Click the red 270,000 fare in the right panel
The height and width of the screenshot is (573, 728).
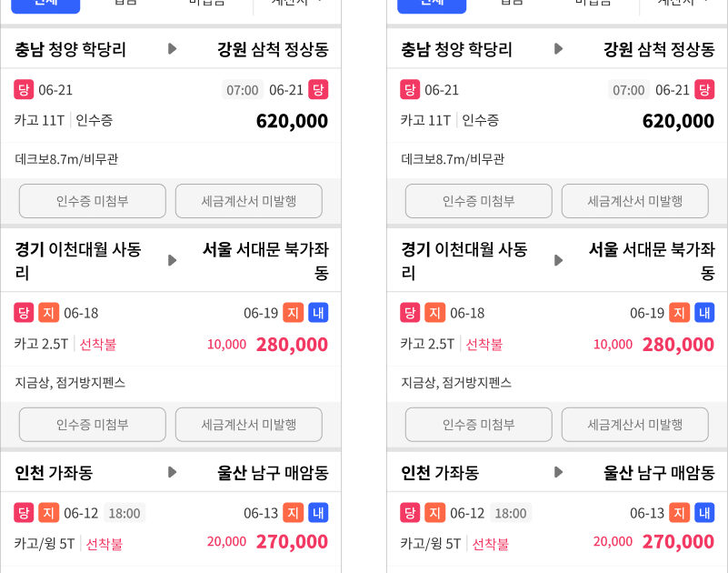pyautogui.click(x=678, y=542)
